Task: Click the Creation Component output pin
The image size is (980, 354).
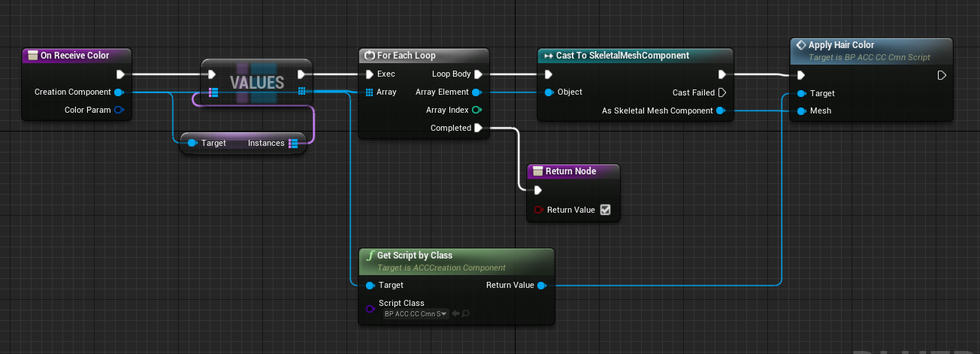Action: pyautogui.click(x=119, y=92)
